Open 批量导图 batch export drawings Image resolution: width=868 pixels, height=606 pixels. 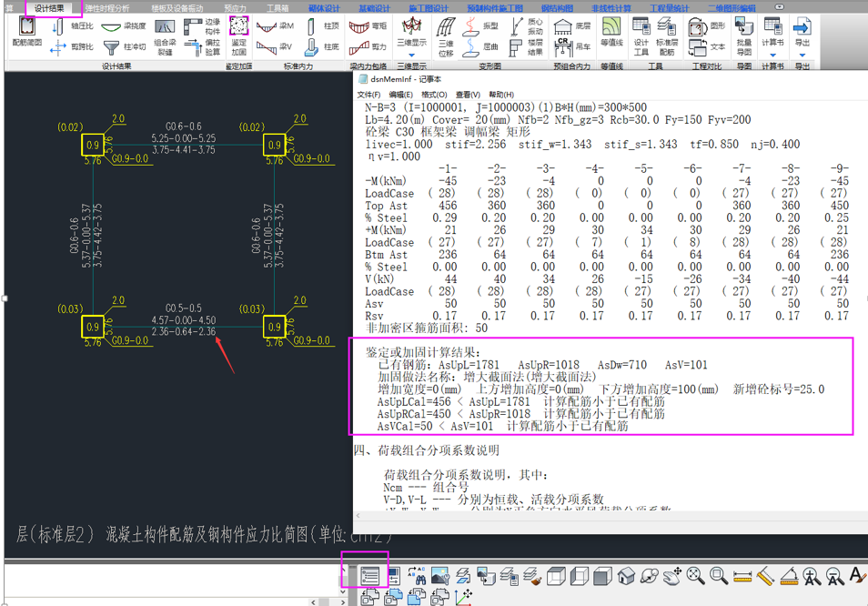(x=744, y=36)
